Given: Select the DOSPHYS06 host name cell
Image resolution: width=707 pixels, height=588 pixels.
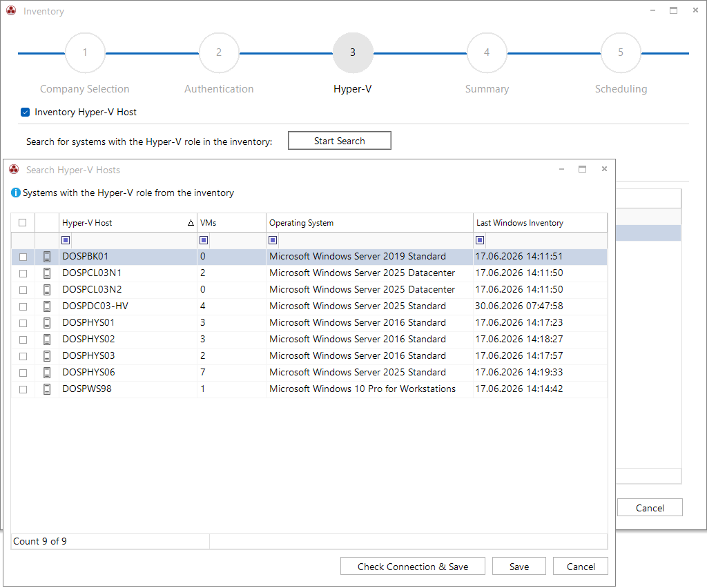Looking at the screenshot, I should point(128,373).
